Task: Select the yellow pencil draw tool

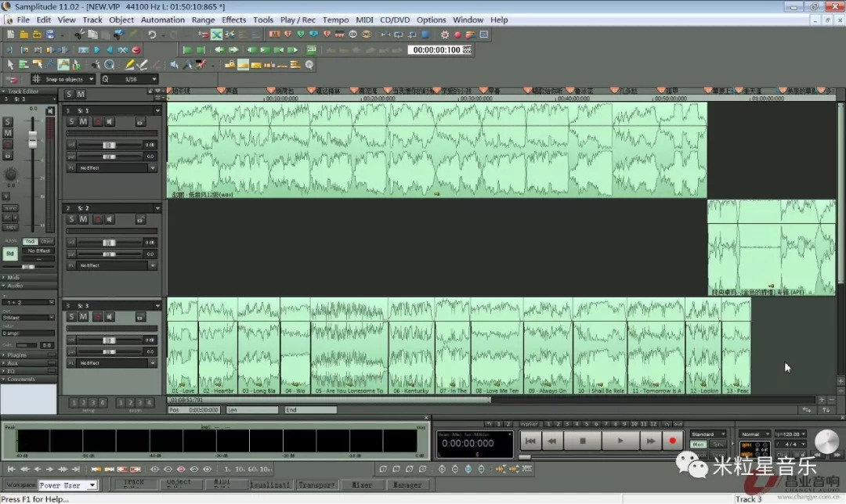Action: tap(132, 64)
